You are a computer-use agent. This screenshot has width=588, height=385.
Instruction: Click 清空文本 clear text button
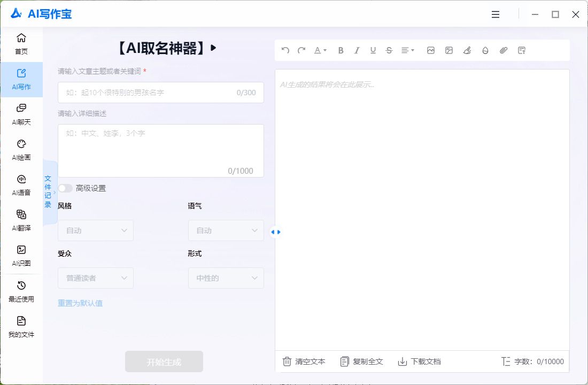point(304,361)
